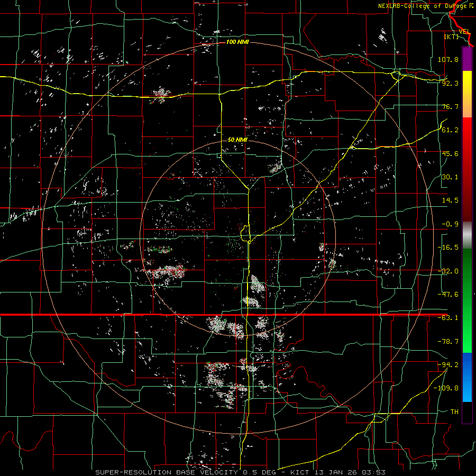The image size is (476, 476).
Task: Pick the red segment of velocity scale
Action: pyautogui.click(x=467, y=169)
